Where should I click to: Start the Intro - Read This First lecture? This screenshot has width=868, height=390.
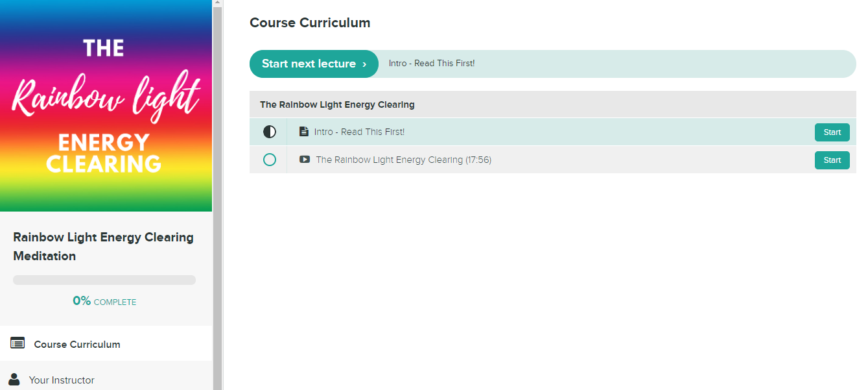pyautogui.click(x=832, y=132)
